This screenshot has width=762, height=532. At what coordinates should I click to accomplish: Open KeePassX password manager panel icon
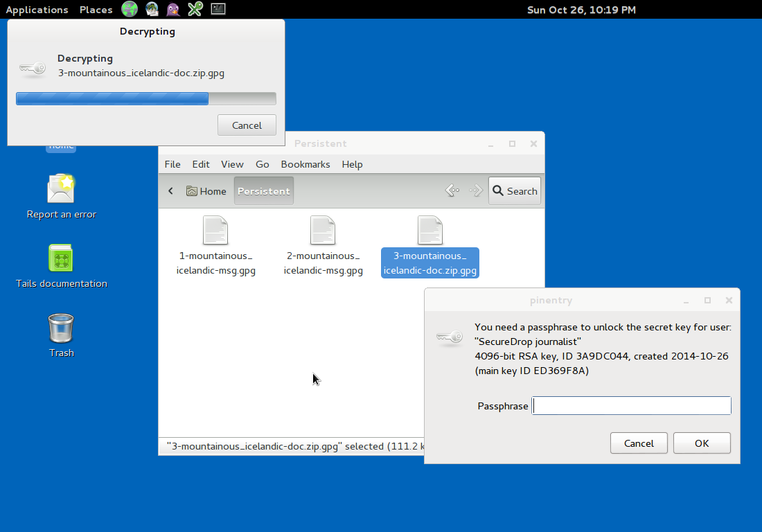195,9
